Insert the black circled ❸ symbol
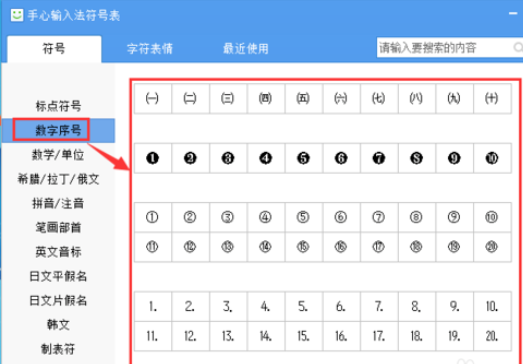This screenshot has height=364, width=523. pos(228,158)
